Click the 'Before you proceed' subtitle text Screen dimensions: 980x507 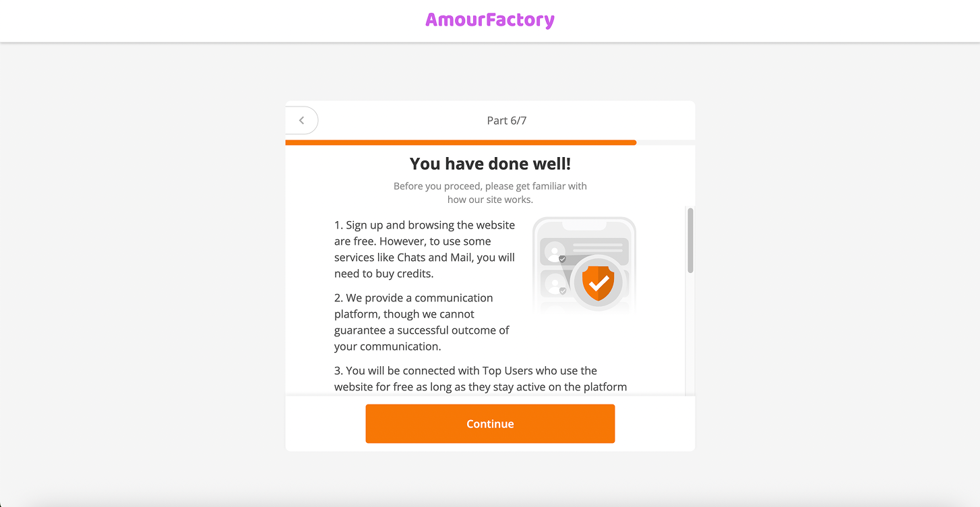(x=490, y=193)
